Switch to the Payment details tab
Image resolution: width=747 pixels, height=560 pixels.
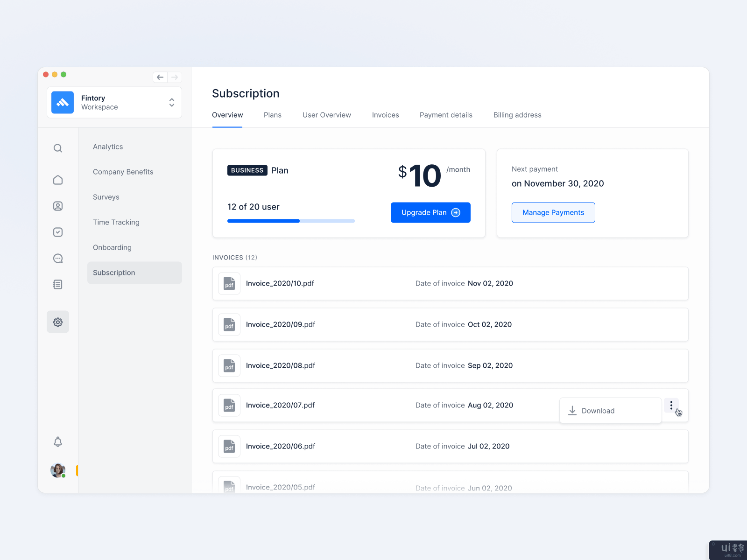tap(446, 115)
